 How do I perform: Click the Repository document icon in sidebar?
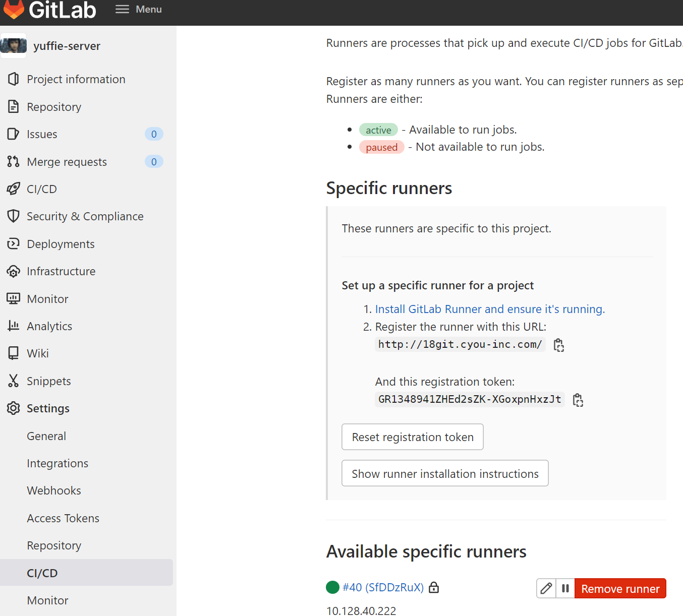point(14,107)
